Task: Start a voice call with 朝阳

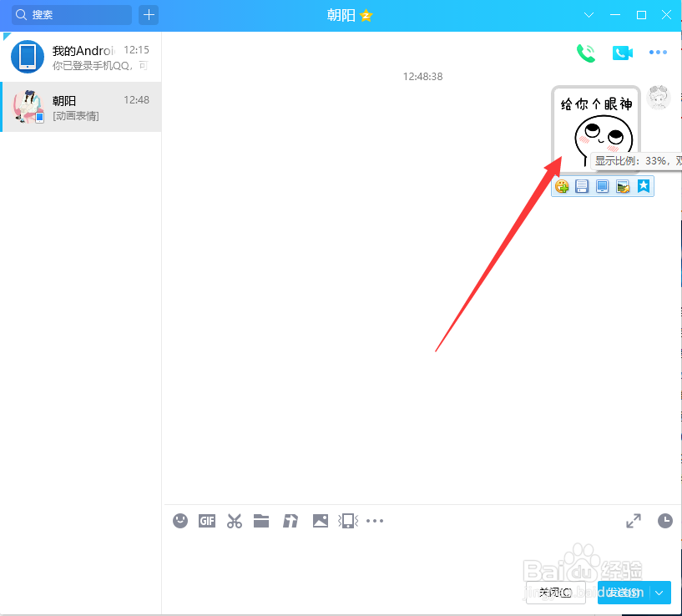Action: [x=585, y=53]
